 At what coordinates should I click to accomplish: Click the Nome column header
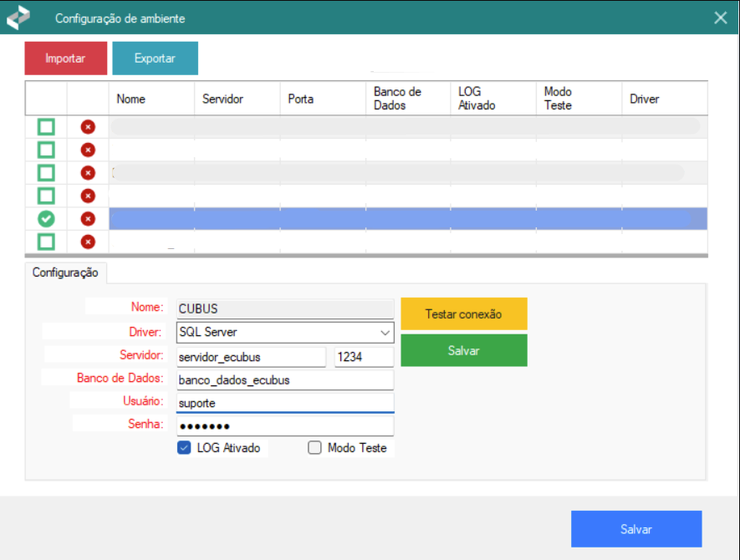(151, 99)
